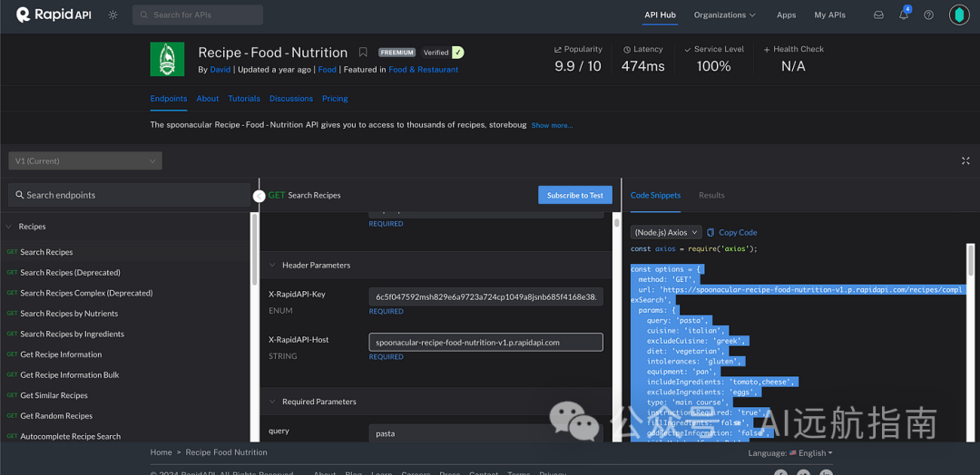Bookmark the Recipe - Food - Nutrition API
The image size is (980, 475).
362,53
